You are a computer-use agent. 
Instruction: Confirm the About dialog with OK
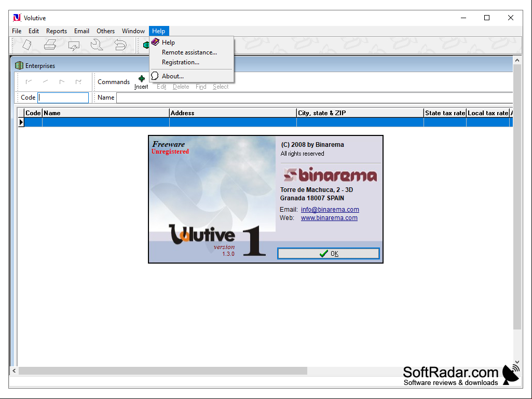[329, 253]
